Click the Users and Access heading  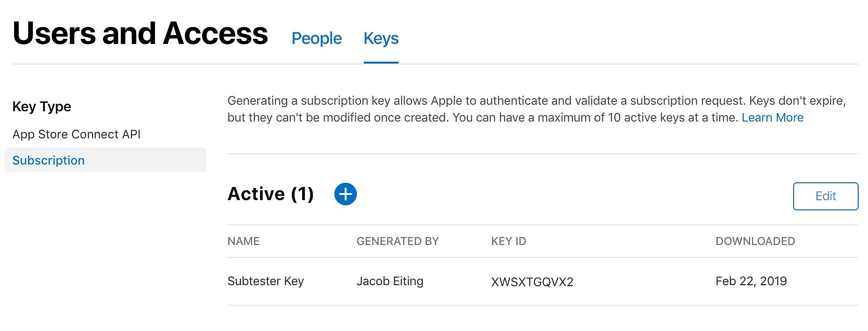tap(140, 34)
